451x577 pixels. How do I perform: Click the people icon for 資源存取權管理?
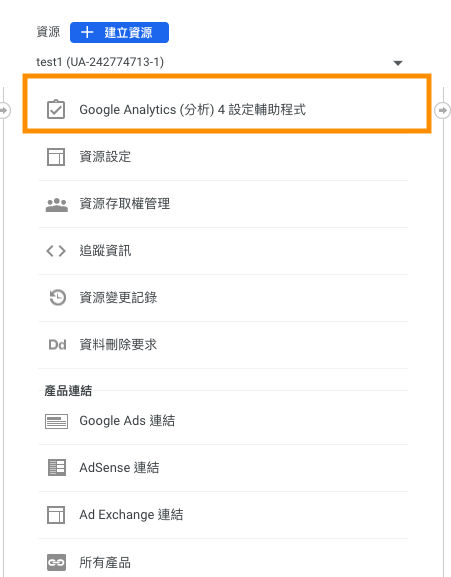[x=57, y=205]
